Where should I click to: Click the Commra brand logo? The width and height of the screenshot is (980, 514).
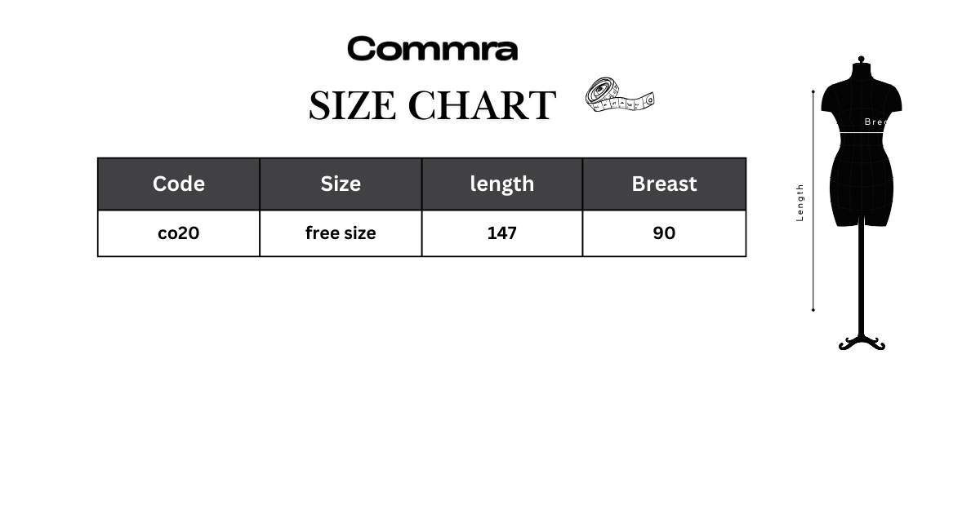pyautogui.click(x=432, y=49)
